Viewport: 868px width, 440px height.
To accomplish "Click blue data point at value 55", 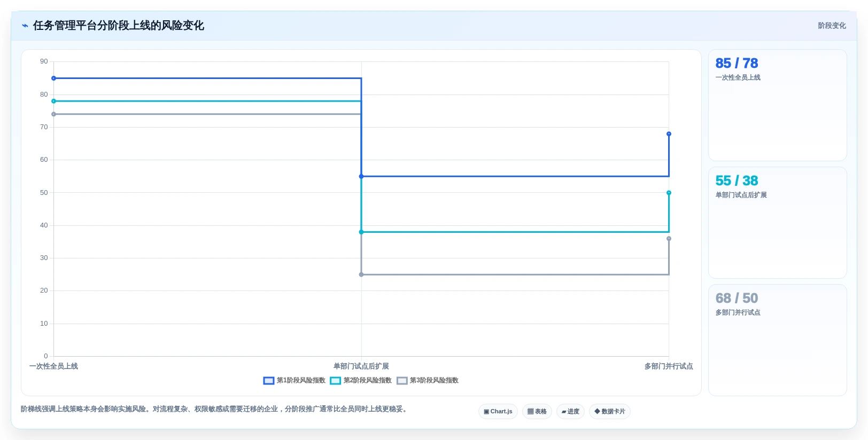I will 361,176.
